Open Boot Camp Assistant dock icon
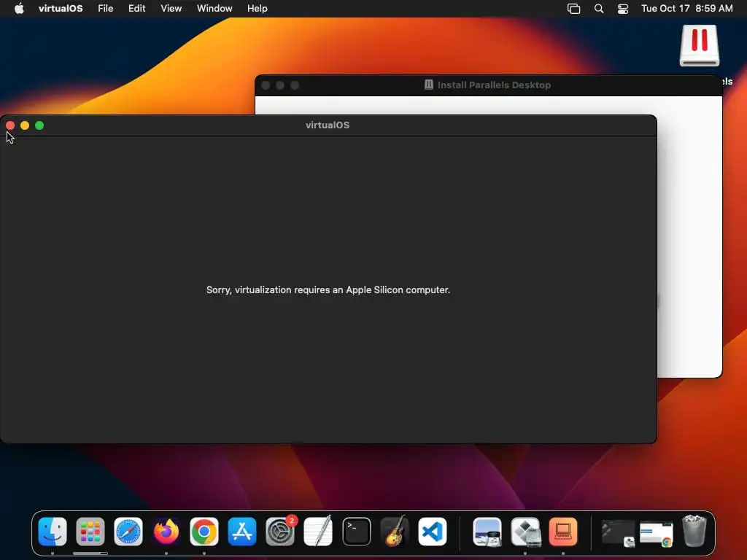 pos(525,532)
